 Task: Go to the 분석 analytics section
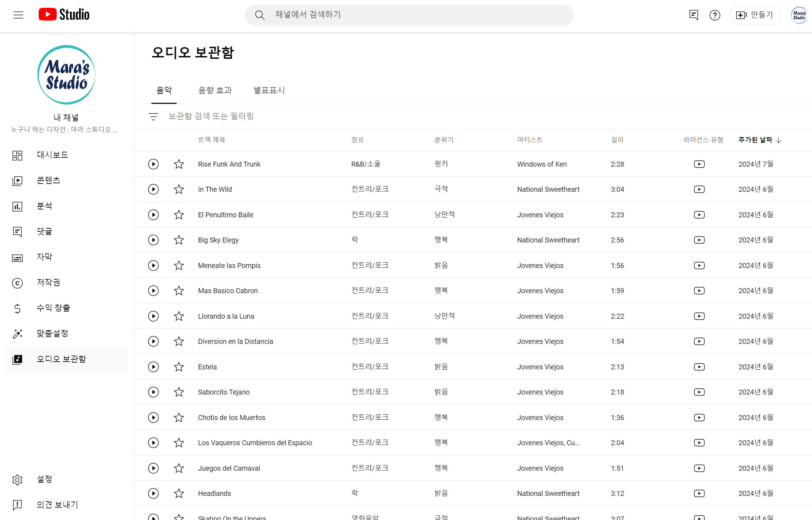pos(44,206)
